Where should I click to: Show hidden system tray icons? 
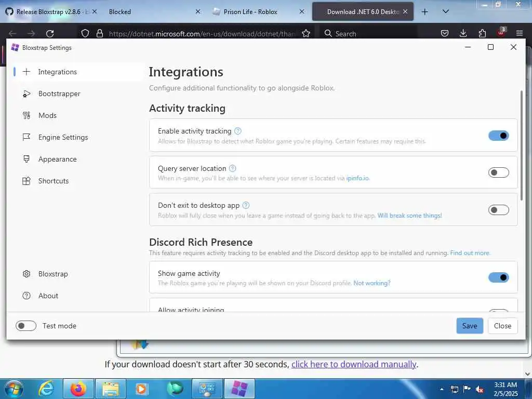[x=442, y=389]
